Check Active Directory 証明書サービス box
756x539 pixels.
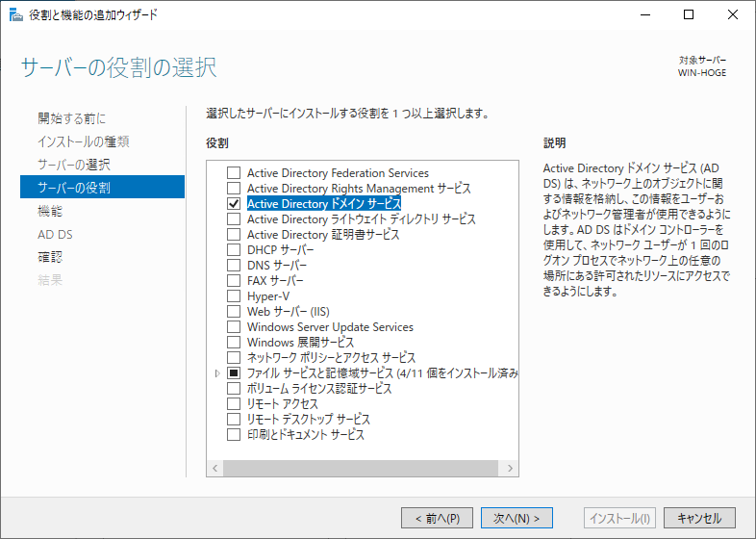tap(234, 235)
